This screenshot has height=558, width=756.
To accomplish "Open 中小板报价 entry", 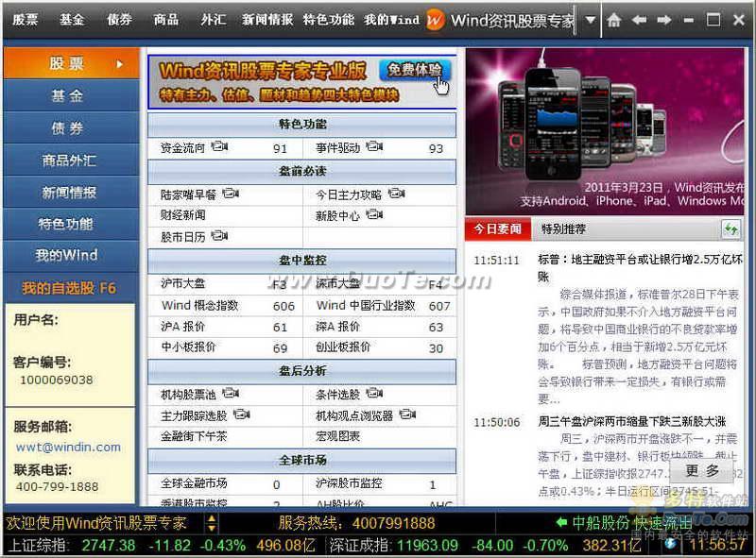I will point(188,347).
